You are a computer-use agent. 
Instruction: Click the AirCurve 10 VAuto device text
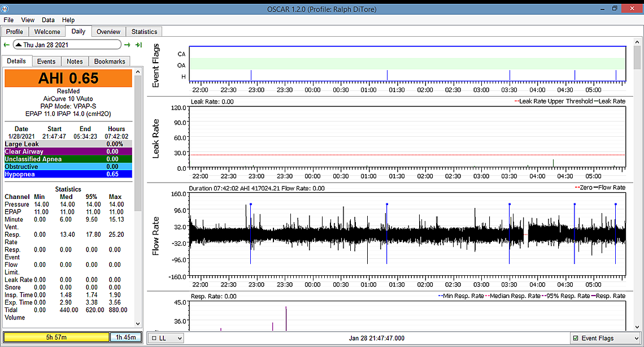pyautogui.click(x=68, y=98)
